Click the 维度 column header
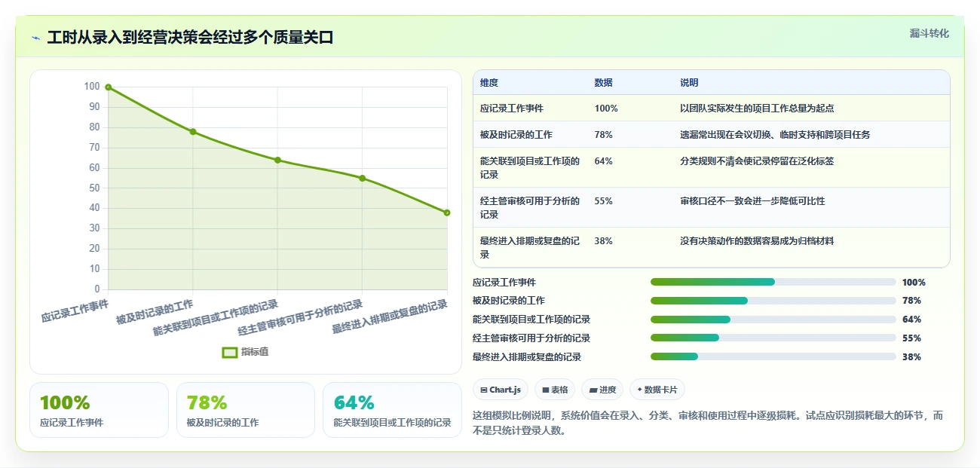 click(489, 83)
